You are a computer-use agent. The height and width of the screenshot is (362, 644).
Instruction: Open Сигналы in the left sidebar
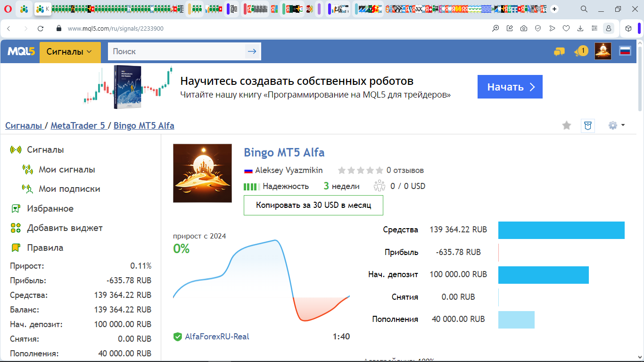(45, 150)
